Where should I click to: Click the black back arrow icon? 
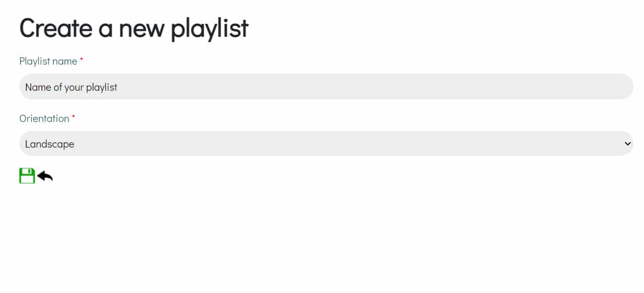(x=45, y=176)
